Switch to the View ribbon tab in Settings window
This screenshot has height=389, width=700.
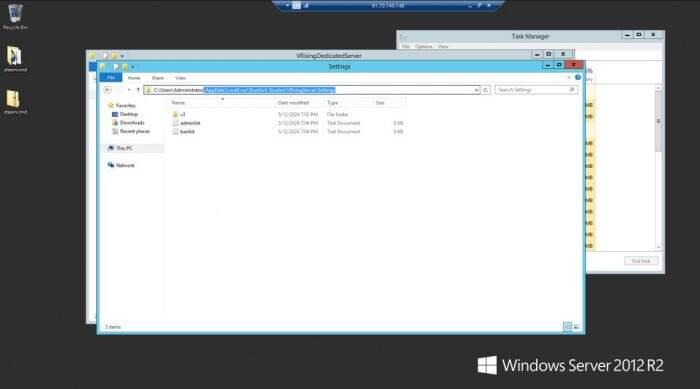click(180, 78)
